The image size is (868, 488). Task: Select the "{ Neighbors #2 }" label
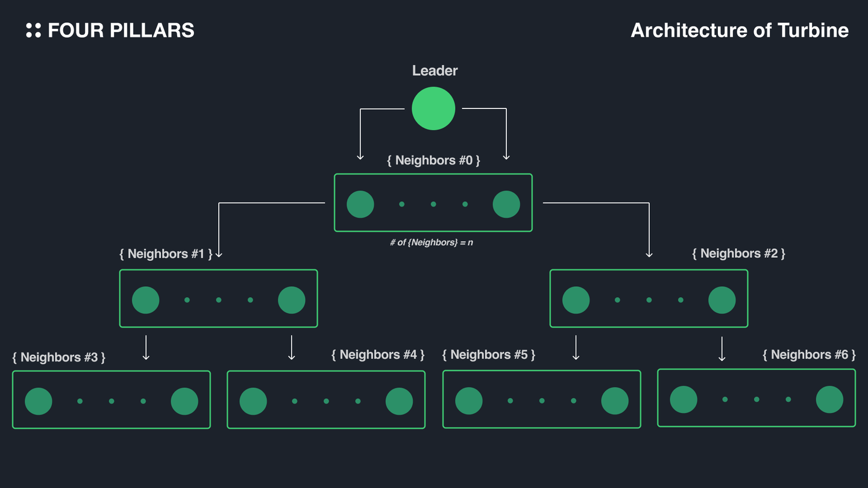pos(738,254)
